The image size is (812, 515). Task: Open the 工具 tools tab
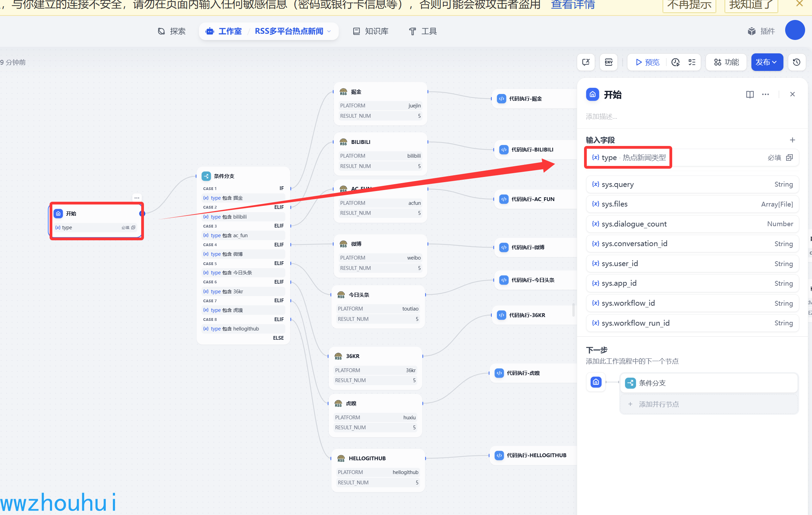pyautogui.click(x=423, y=31)
